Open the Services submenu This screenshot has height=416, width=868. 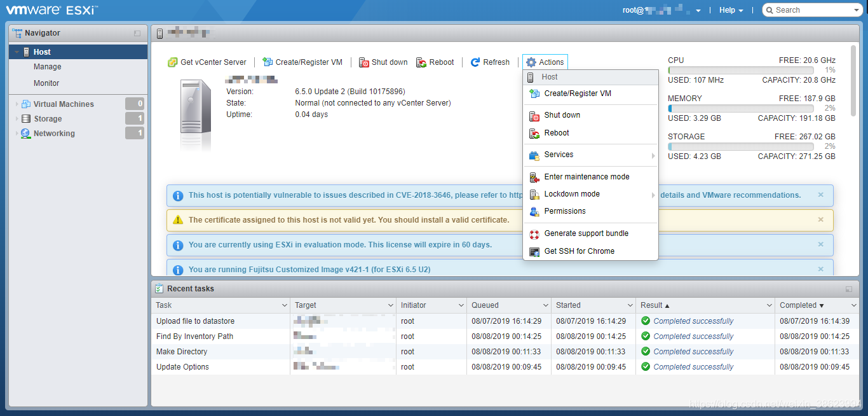pyautogui.click(x=590, y=155)
